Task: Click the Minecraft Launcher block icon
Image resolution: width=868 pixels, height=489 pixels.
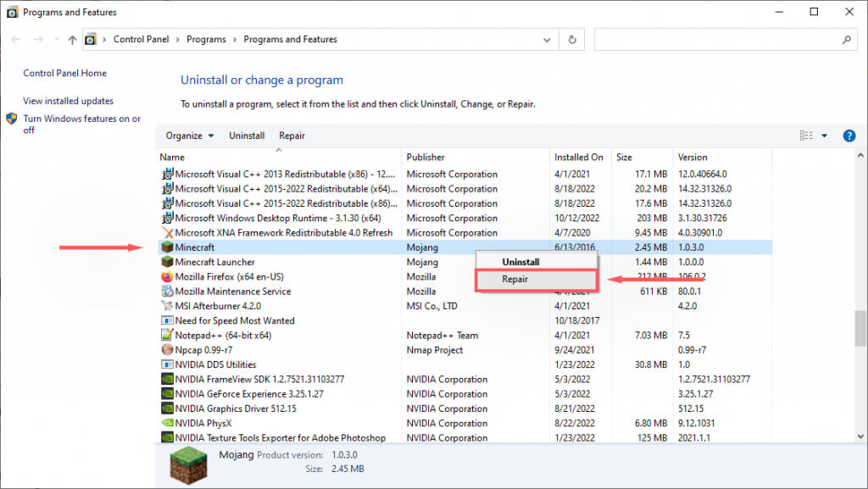Action: pos(167,263)
